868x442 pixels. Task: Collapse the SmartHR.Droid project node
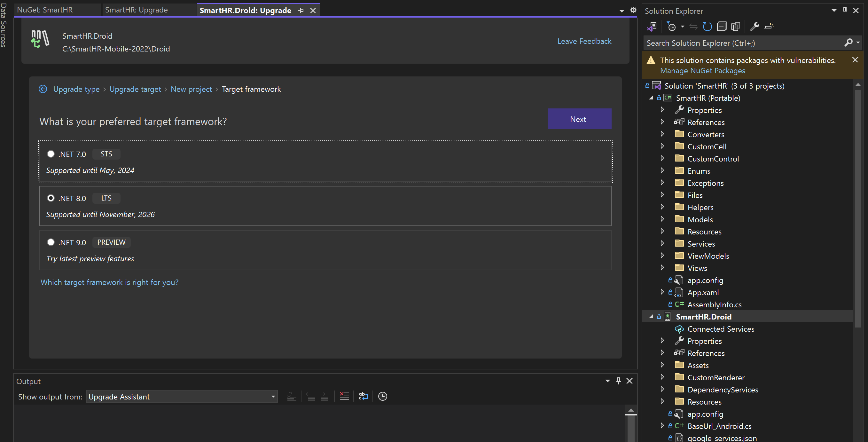(651, 317)
